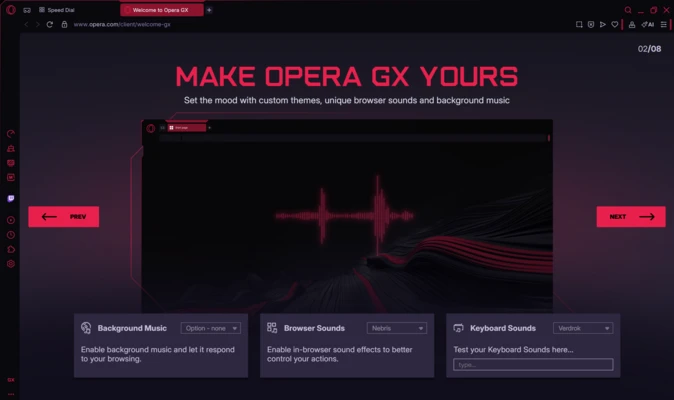This screenshot has height=400, width=674.
Task: Open the Background Music option dropdown
Action: coord(211,328)
